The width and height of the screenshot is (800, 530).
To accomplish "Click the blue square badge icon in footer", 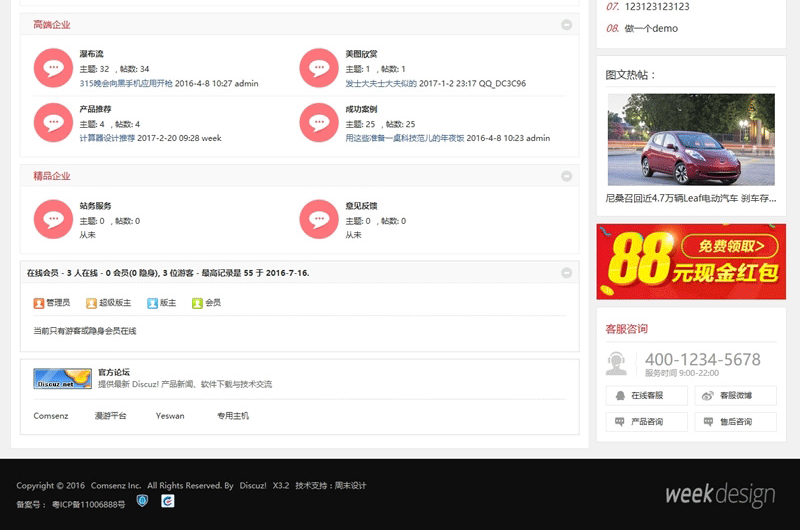I will coord(168,501).
